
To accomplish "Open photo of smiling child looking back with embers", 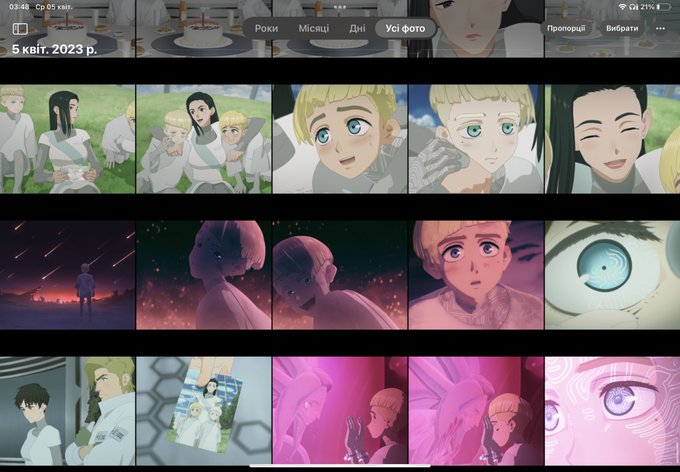I will point(340,275).
